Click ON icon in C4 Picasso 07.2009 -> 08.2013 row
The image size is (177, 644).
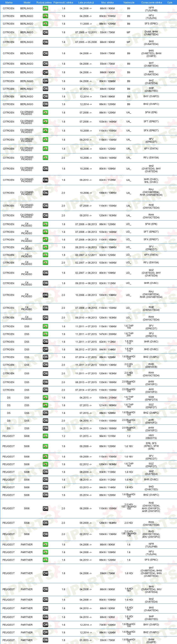tap(45, 308)
